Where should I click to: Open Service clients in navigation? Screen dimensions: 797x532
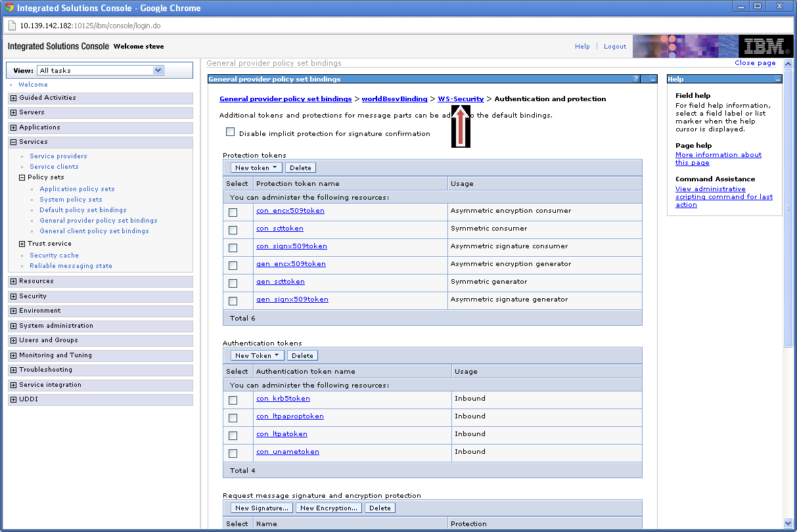pyautogui.click(x=54, y=167)
